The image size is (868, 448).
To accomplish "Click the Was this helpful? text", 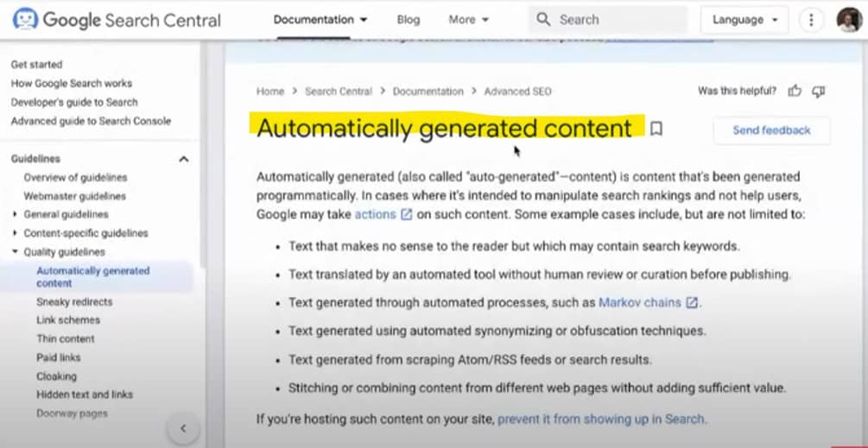I will [x=737, y=91].
